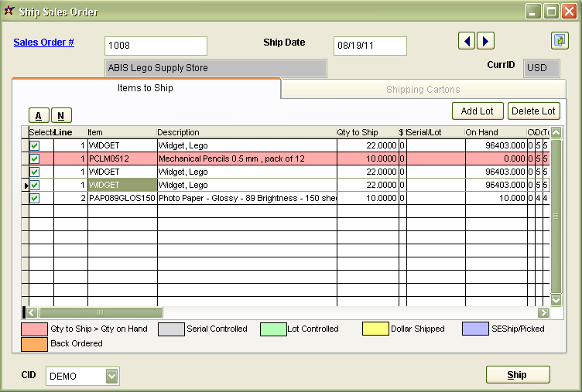The image size is (582, 392).
Task: Click the Ship Sales Order title icon
Action: coord(9,11)
